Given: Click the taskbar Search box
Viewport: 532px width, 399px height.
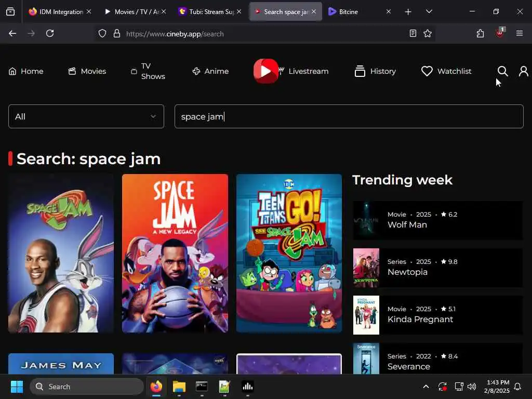Looking at the screenshot, I should tap(87, 387).
